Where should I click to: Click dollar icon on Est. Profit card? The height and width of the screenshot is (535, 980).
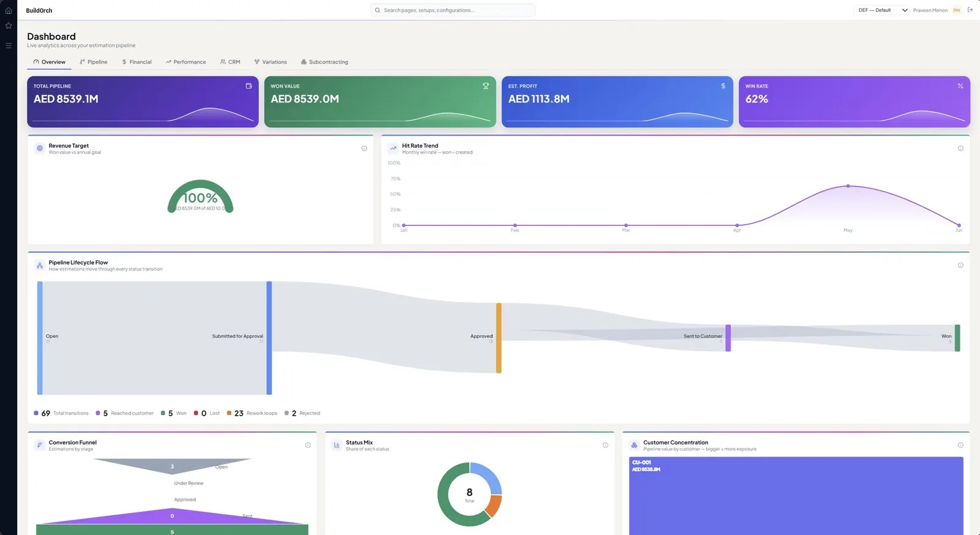(723, 86)
